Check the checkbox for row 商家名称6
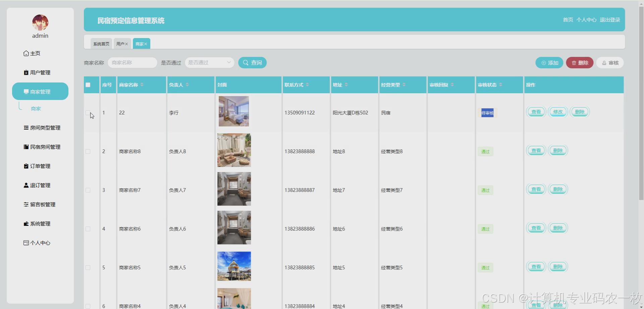The height and width of the screenshot is (309, 644). pyautogui.click(x=88, y=229)
